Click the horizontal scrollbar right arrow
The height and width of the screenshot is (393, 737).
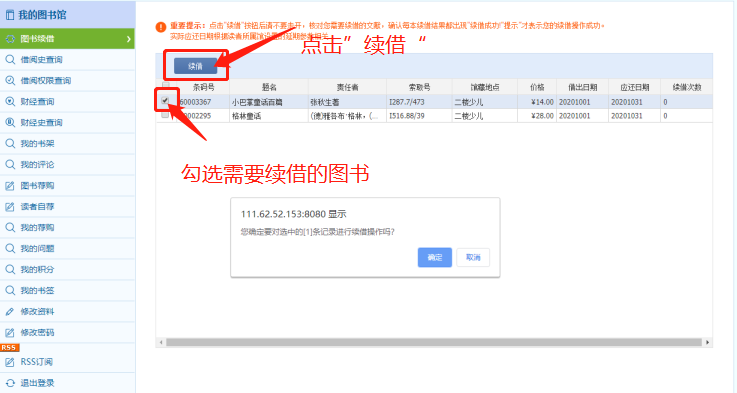pyautogui.click(x=707, y=342)
